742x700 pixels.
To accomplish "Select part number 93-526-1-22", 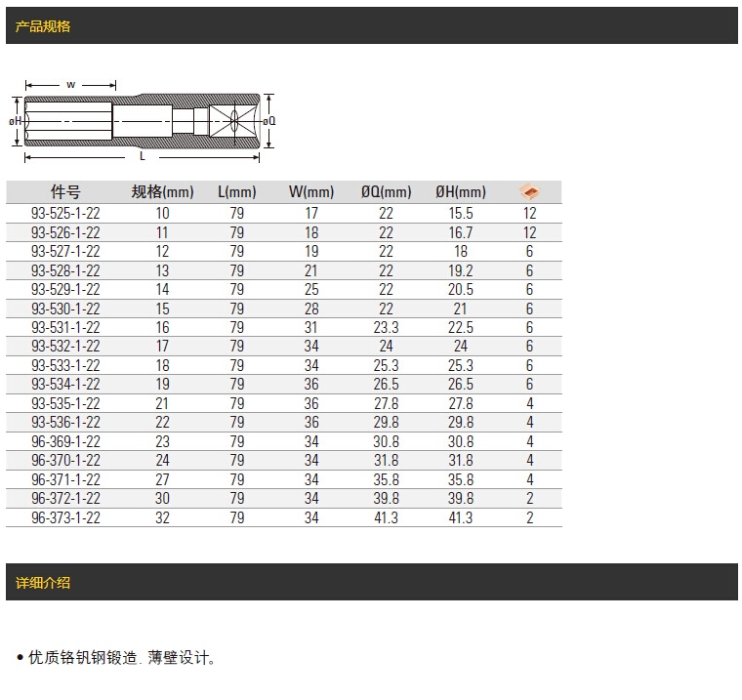I will pos(65,233).
